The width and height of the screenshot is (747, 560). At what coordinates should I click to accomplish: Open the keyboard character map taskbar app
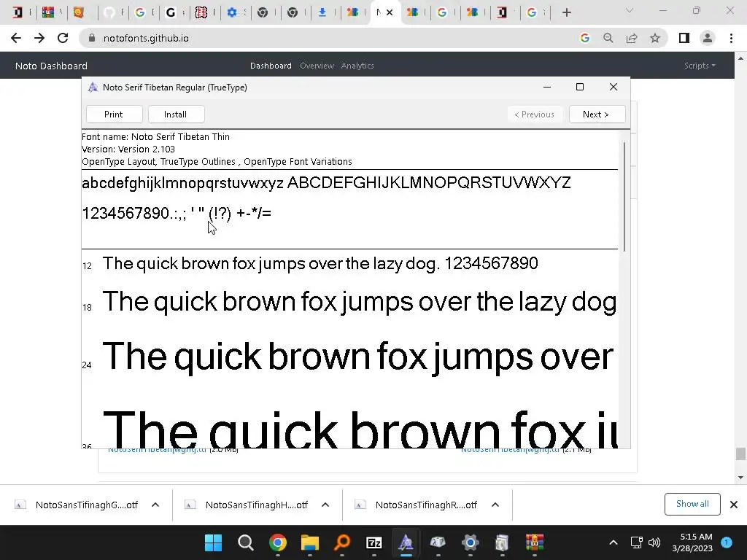click(438, 542)
